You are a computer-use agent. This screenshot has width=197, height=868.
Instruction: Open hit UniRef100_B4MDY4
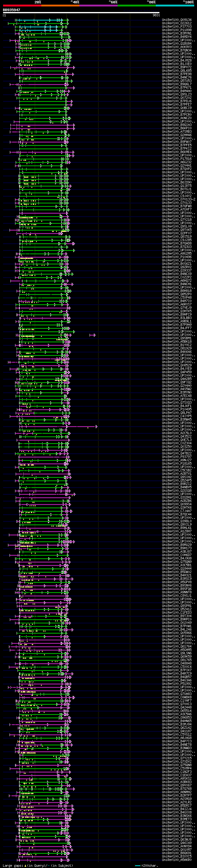point(177,37)
